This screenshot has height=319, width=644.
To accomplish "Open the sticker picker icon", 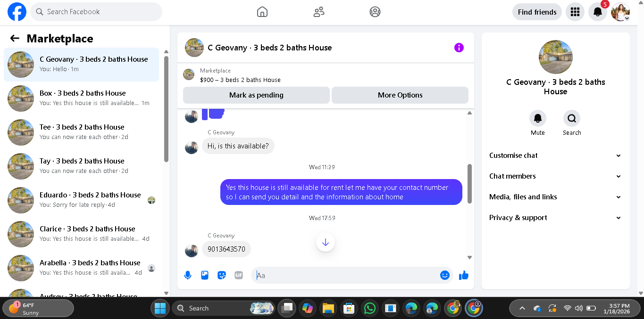I will [x=222, y=275].
